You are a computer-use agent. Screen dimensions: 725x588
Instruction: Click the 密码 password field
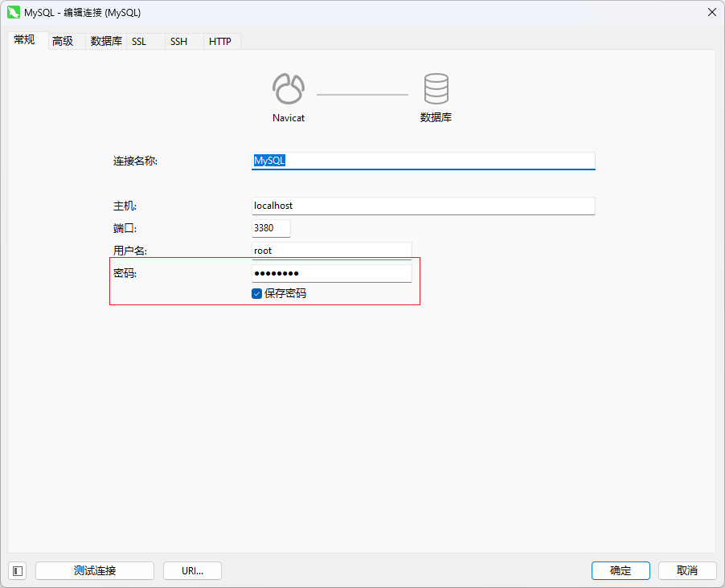[331, 273]
